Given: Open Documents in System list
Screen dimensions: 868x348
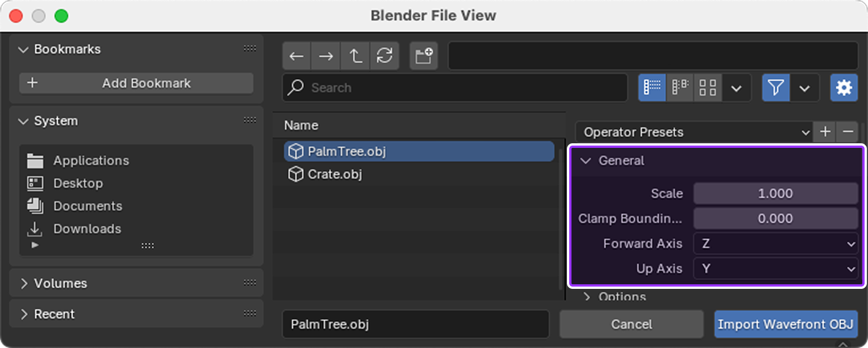Looking at the screenshot, I should (x=87, y=206).
